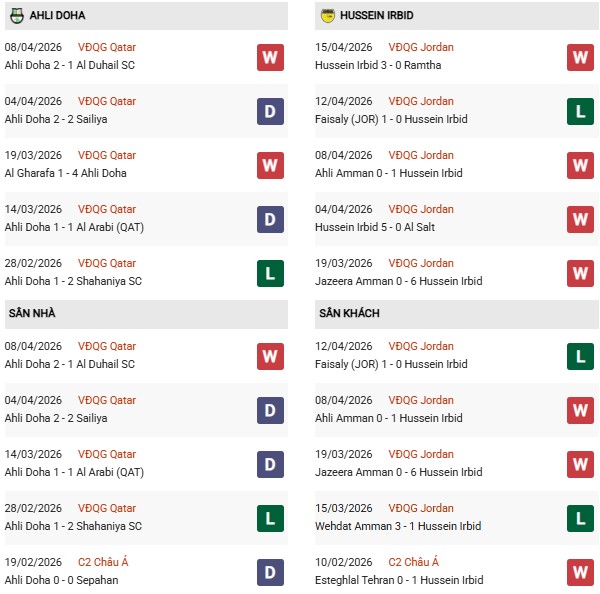Click the L badge for Ahli Doha 1 - 2 Shahaniya SC in the top form list
Screen dimensions: 600x594
tap(269, 273)
